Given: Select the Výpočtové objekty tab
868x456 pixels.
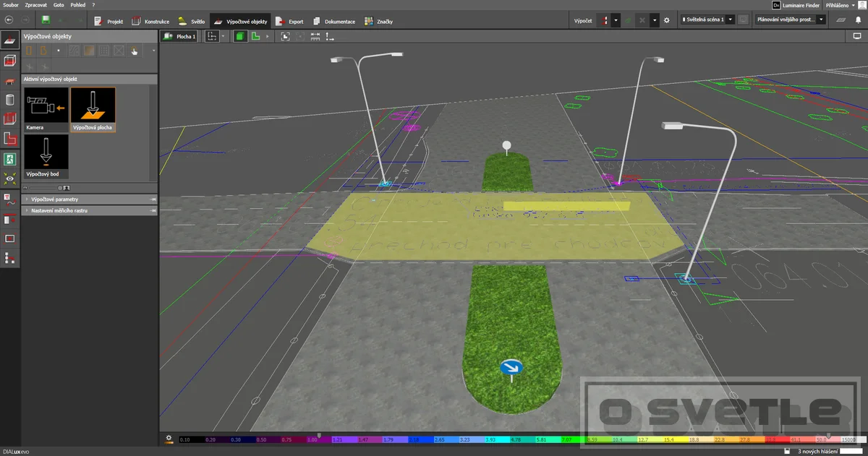Looking at the screenshot, I should pyautogui.click(x=240, y=21).
